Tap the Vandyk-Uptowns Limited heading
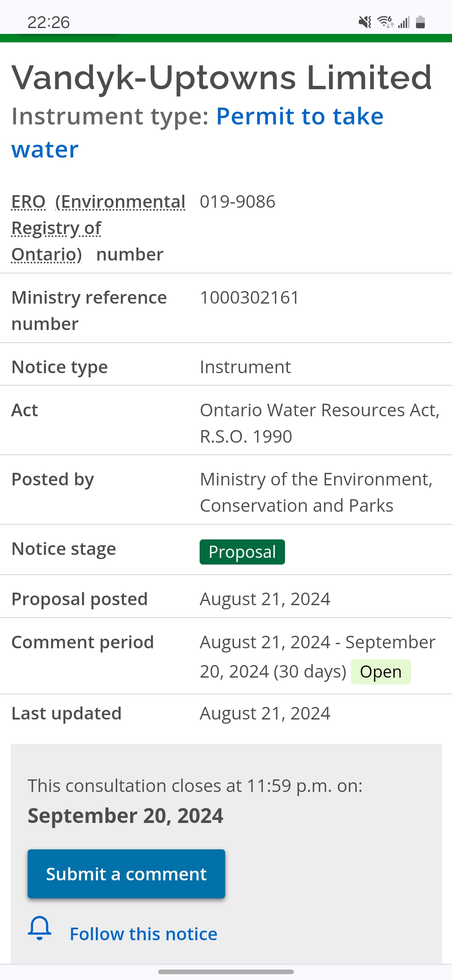452x980 pixels. click(x=221, y=78)
